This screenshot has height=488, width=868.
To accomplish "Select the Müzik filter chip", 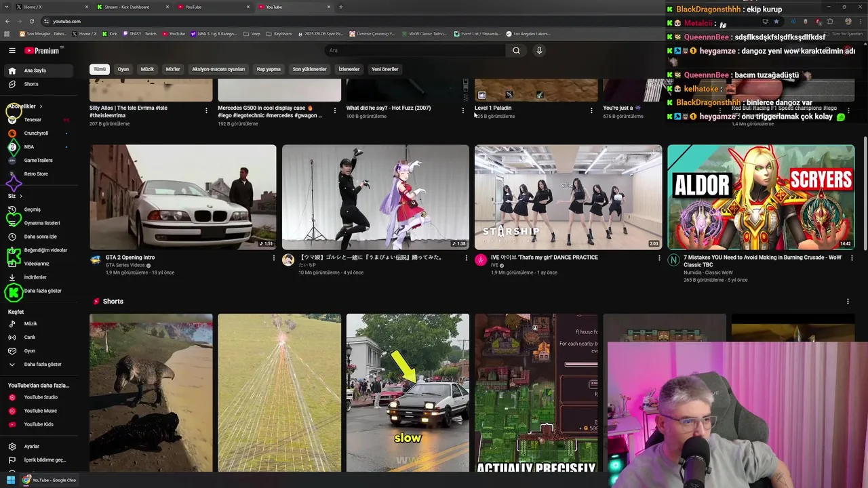I will click(147, 69).
